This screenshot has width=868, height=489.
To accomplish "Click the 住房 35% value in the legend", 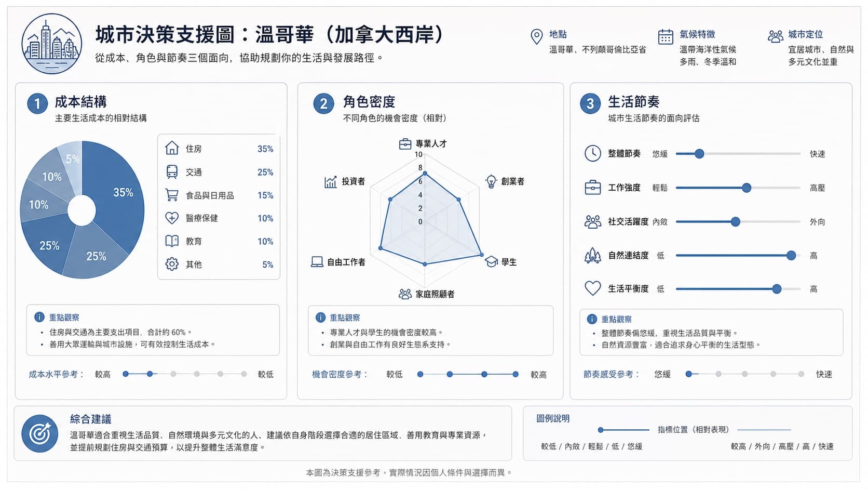I will (x=265, y=149).
